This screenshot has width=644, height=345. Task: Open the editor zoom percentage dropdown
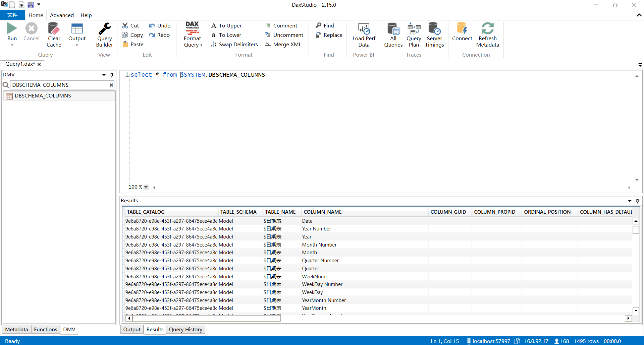point(146,187)
